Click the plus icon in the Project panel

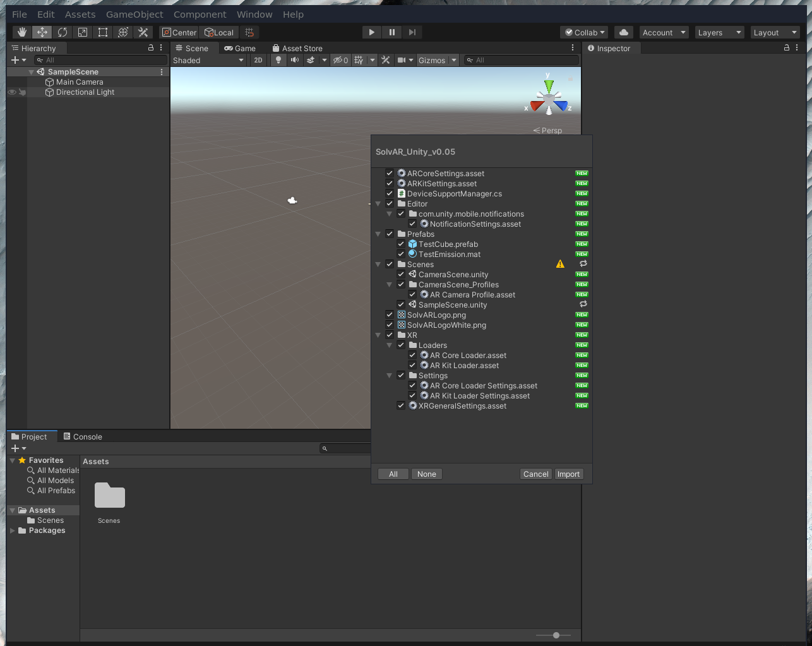(15, 448)
